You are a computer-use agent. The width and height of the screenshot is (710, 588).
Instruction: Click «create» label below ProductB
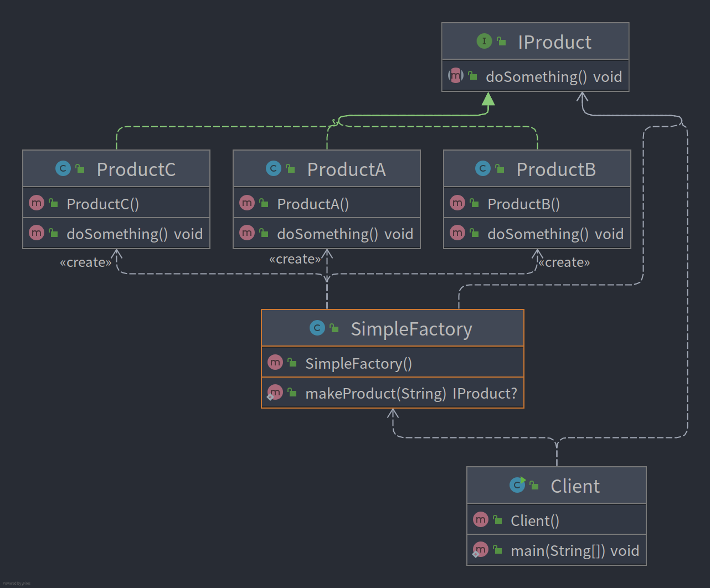564,262
